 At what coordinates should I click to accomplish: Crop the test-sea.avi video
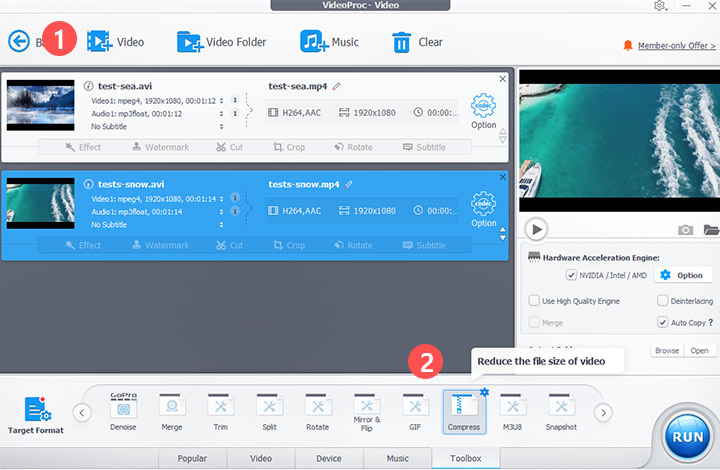coord(289,147)
